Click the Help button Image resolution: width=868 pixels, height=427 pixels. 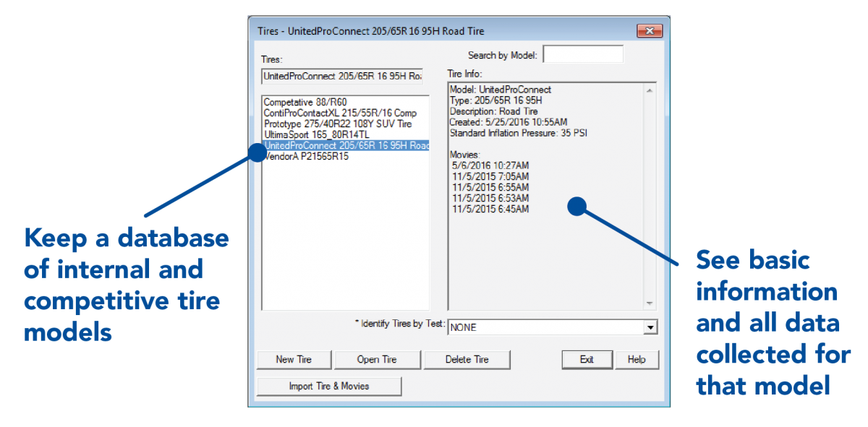637,359
